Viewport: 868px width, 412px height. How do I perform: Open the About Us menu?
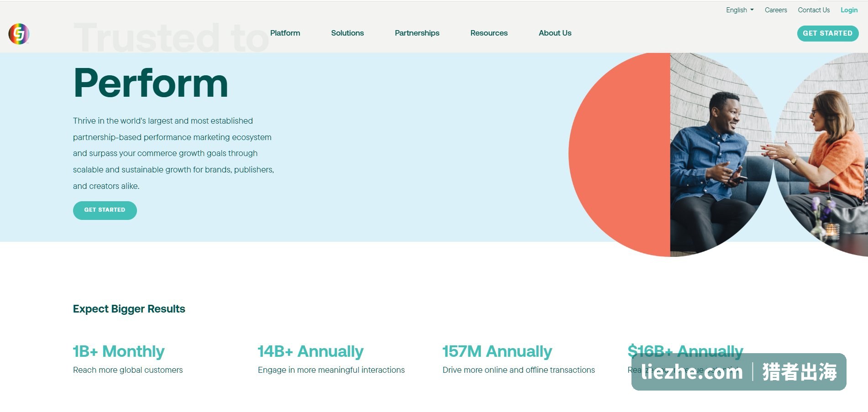coord(555,33)
